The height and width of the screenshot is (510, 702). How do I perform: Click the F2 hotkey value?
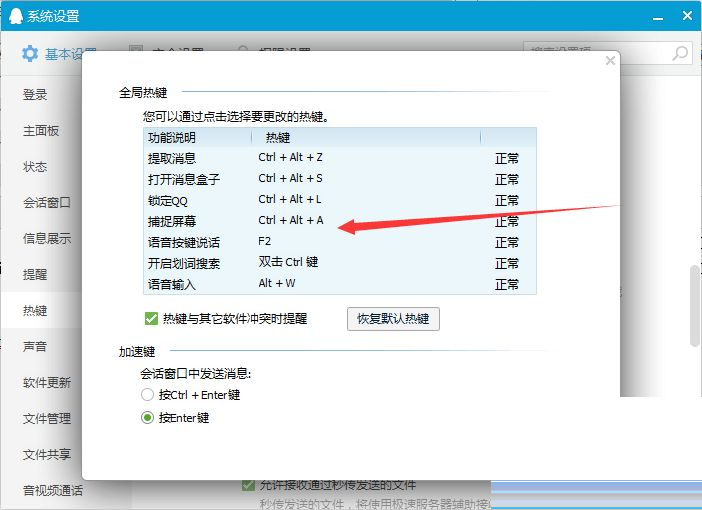pyautogui.click(x=265, y=241)
